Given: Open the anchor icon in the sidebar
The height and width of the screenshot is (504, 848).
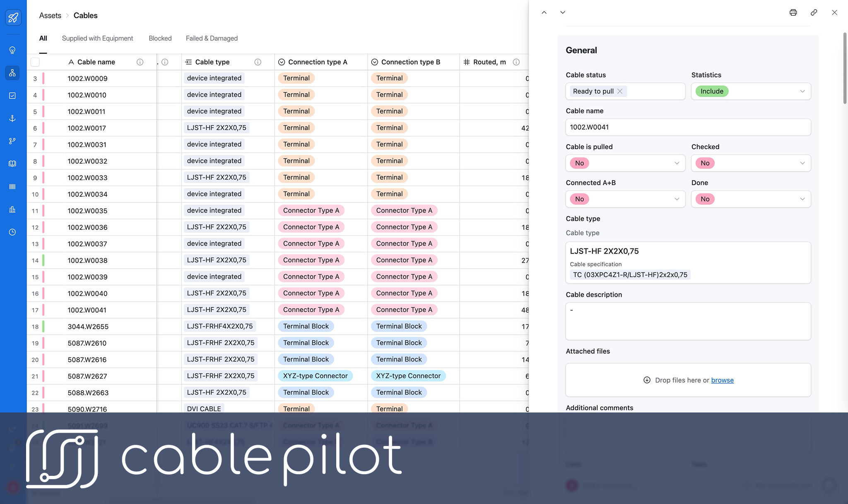Looking at the screenshot, I should [12, 118].
